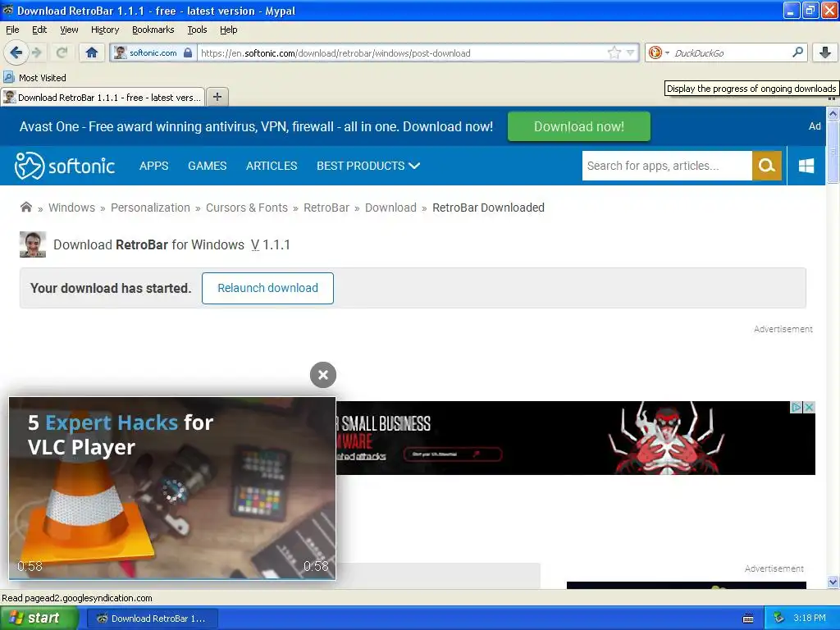Reload the current page
This screenshot has width=840, height=630.
pyautogui.click(x=62, y=52)
